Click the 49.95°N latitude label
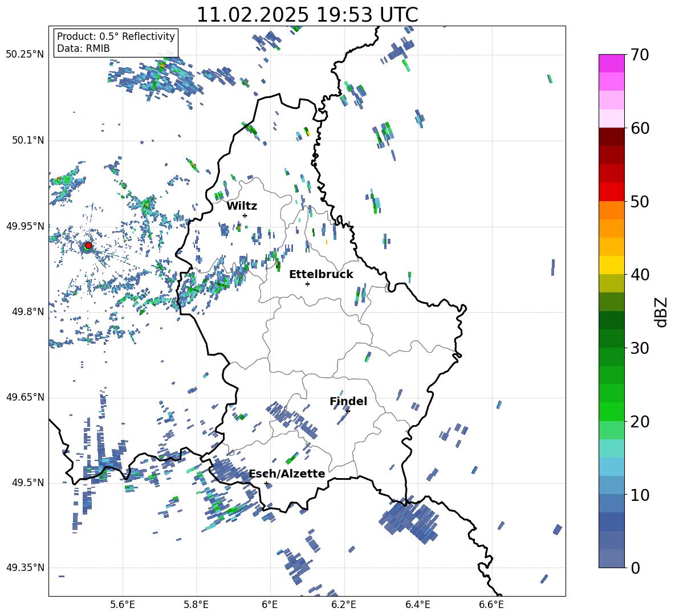This screenshot has height=616, width=675. tap(25, 226)
